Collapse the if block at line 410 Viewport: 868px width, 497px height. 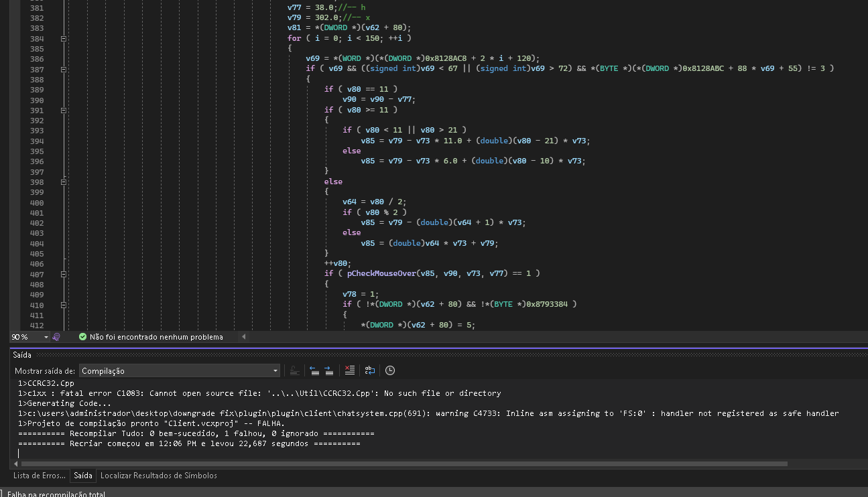pyautogui.click(x=64, y=304)
